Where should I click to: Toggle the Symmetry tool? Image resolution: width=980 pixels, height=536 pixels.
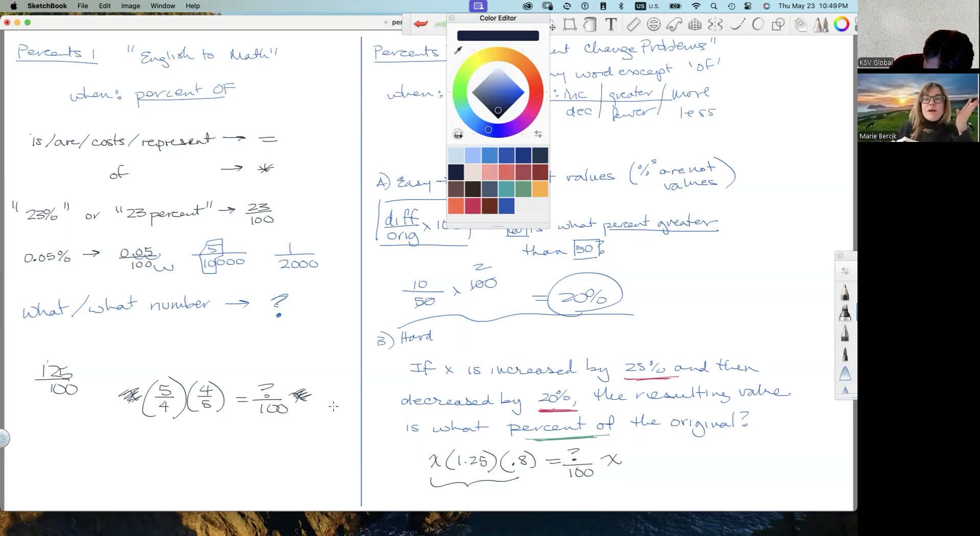click(x=716, y=24)
